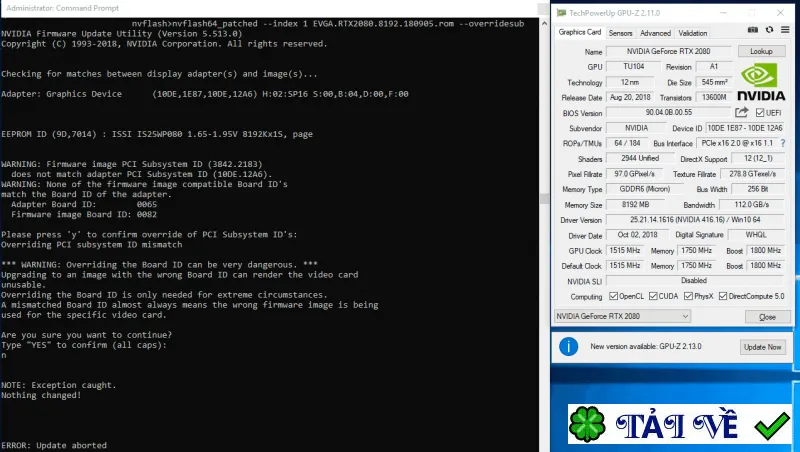Click the green checkmark in the banner
The width and height of the screenshot is (800, 452).
(x=772, y=426)
